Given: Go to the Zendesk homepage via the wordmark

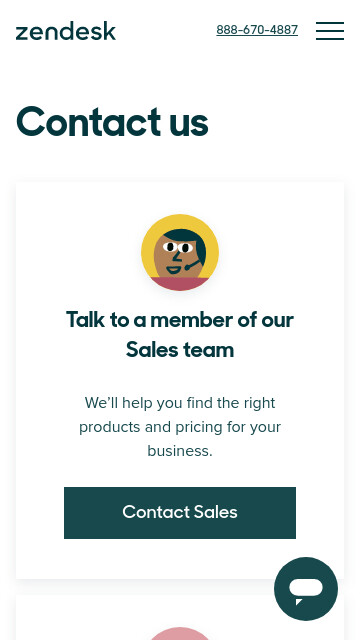Looking at the screenshot, I should point(66,31).
